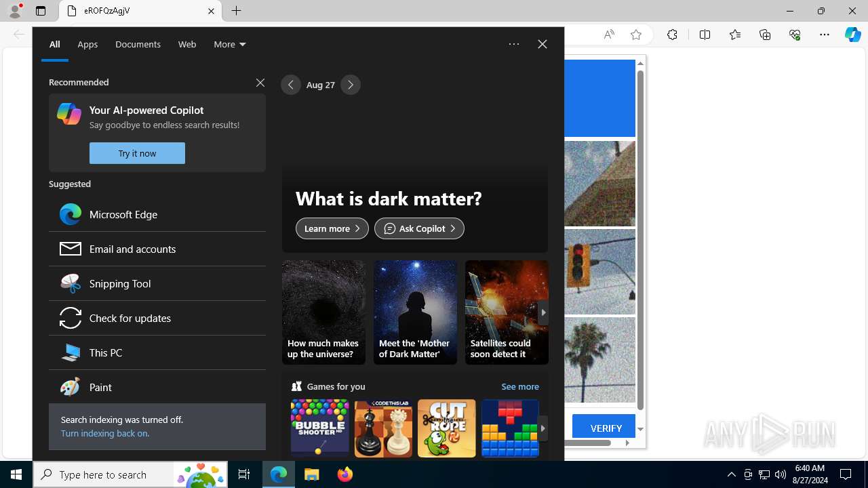Open File Explorer from taskbar
This screenshot has height=488, width=868.
(x=312, y=474)
